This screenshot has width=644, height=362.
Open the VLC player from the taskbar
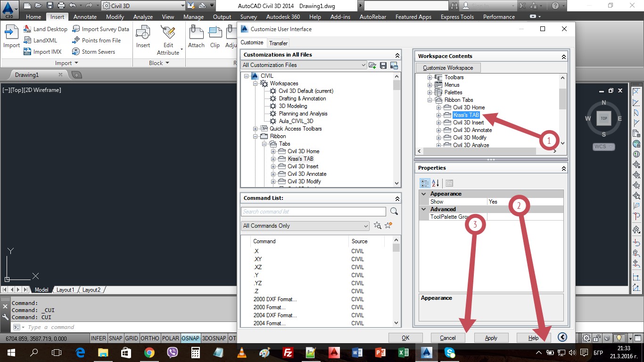pyautogui.click(x=241, y=353)
